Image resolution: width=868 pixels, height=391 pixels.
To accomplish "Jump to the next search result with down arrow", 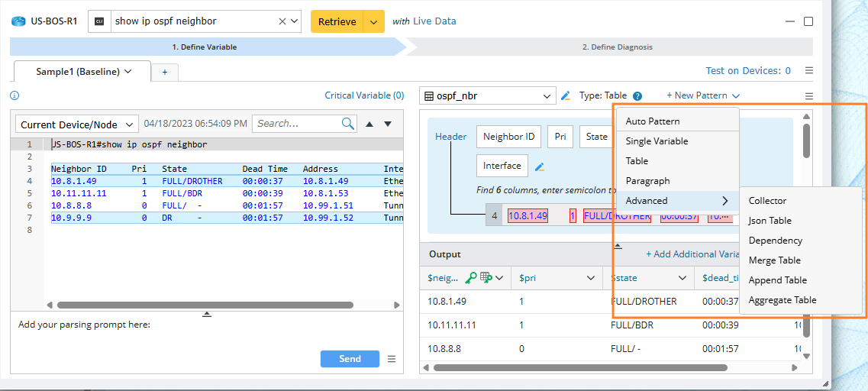I will pos(388,124).
